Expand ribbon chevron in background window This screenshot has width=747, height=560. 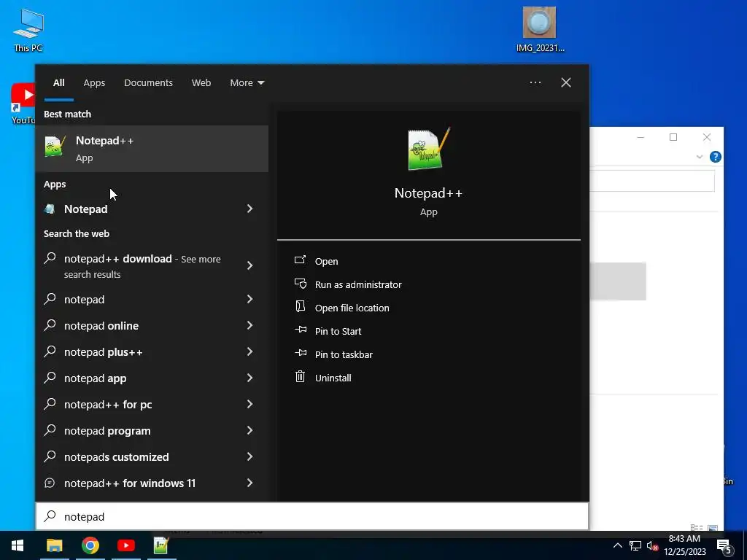point(700,157)
